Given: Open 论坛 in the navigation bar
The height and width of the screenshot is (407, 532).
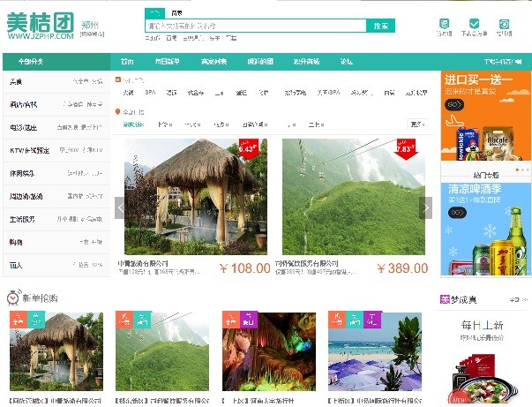Looking at the screenshot, I should tap(347, 62).
